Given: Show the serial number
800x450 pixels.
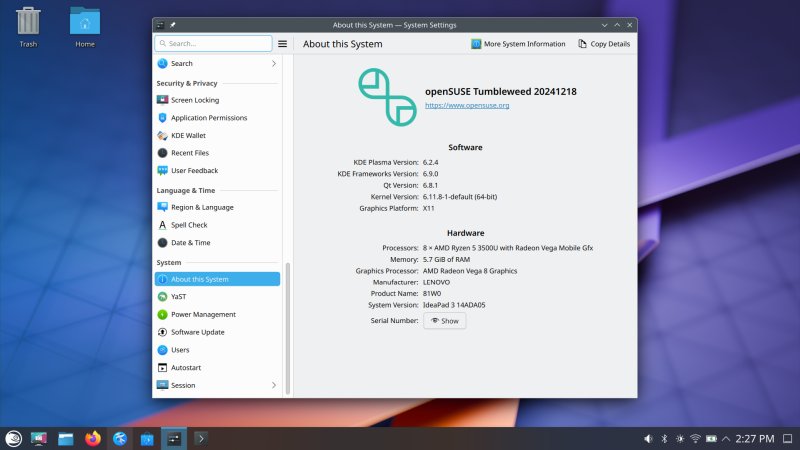Looking at the screenshot, I should 444,321.
